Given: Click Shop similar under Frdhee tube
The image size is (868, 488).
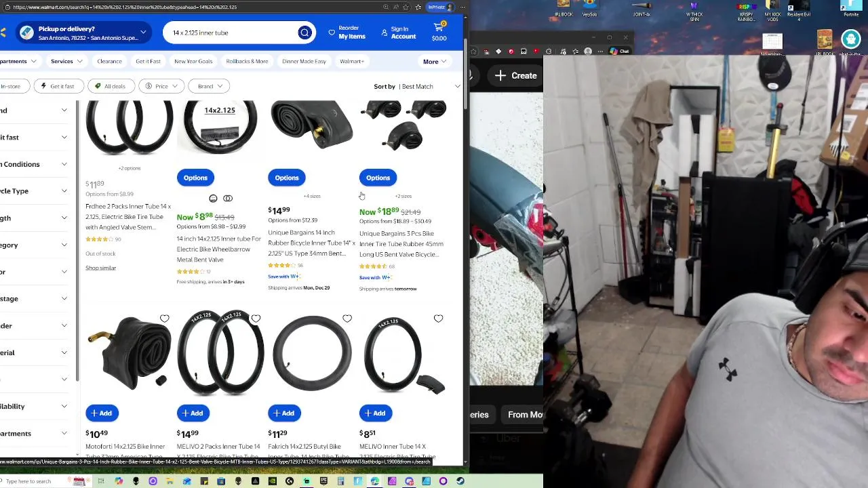Looking at the screenshot, I should pos(100,268).
